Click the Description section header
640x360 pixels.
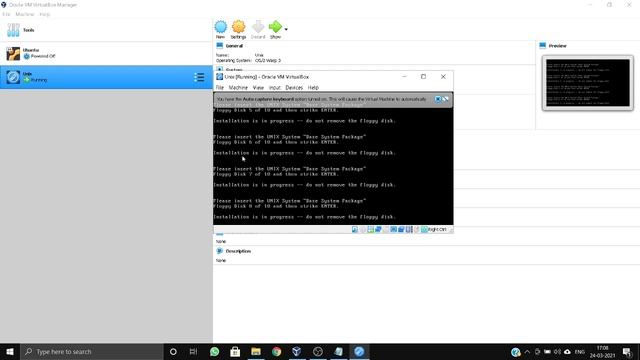[238, 251]
